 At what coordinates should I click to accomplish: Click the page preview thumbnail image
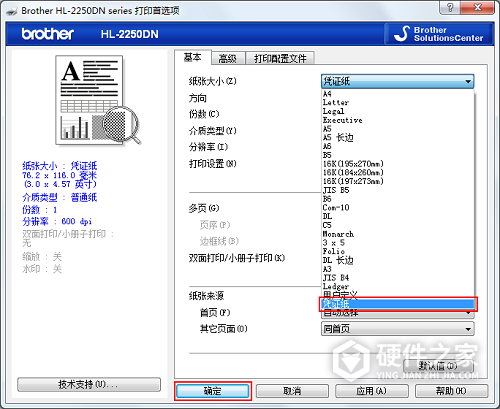(97, 101)
